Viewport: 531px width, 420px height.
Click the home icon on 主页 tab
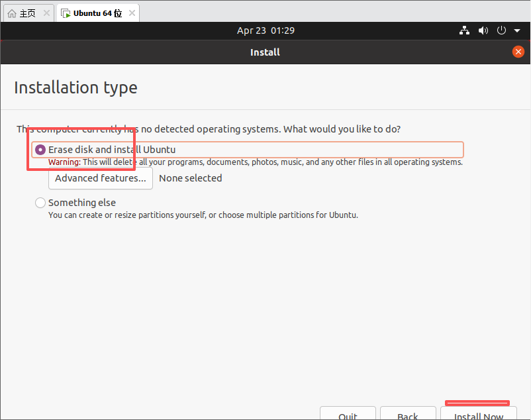[12, 13]
